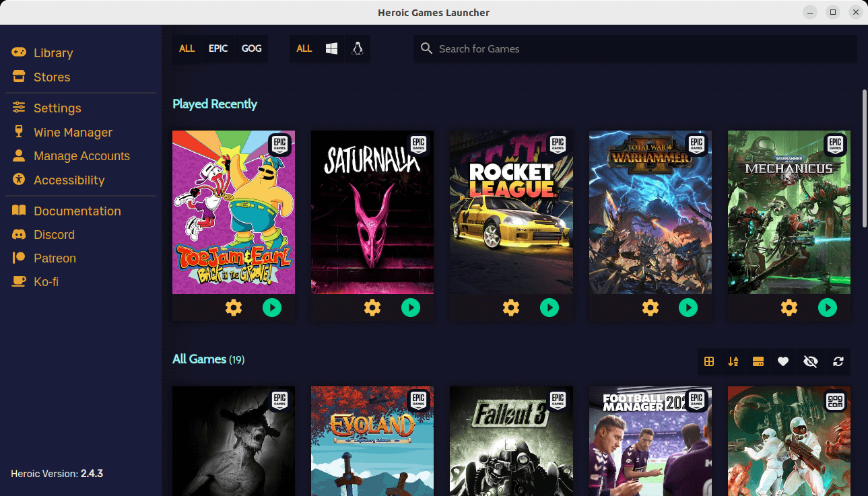Play ToeJam & Earl Back in the Groove
The image size is (868, 496).
(x=272, y=308)
